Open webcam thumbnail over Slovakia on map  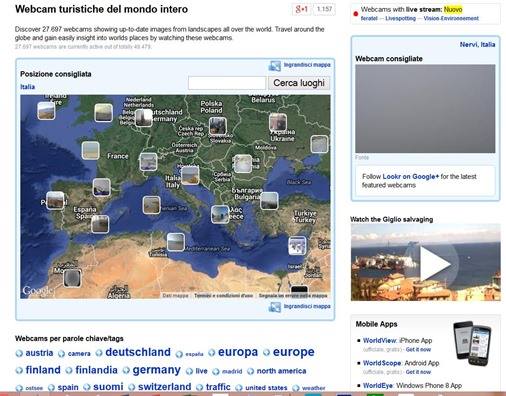[x=218, y=126]
